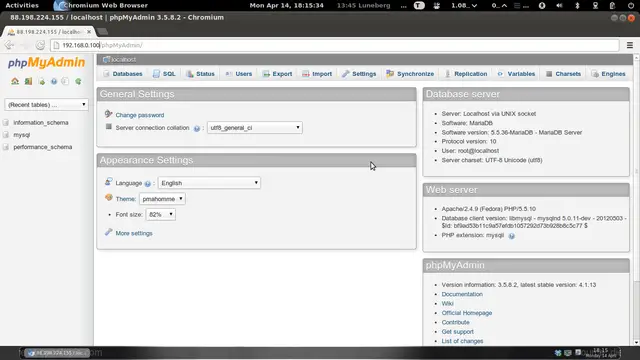This screenshot has width=640, height=360.
Task: Open the Contribute link
Action: [x=456, y=322]
